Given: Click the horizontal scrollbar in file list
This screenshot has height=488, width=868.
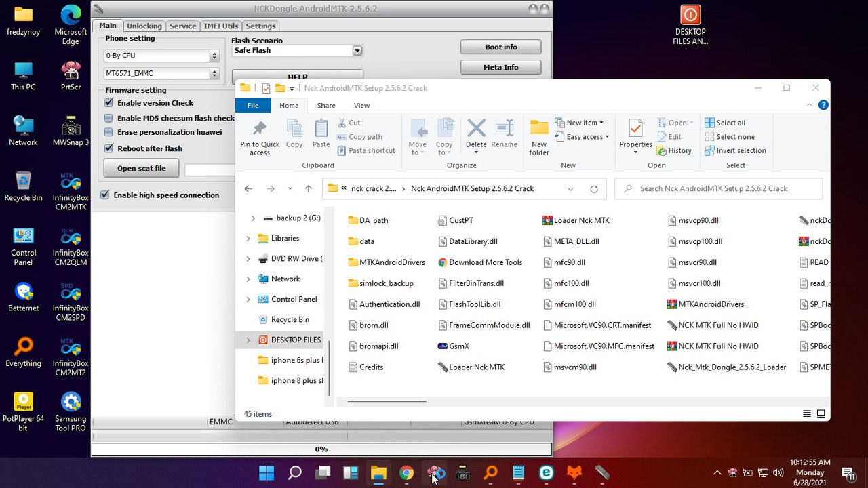Looking at the screenshot, I should pyautogui.click(x=387, y=401).
